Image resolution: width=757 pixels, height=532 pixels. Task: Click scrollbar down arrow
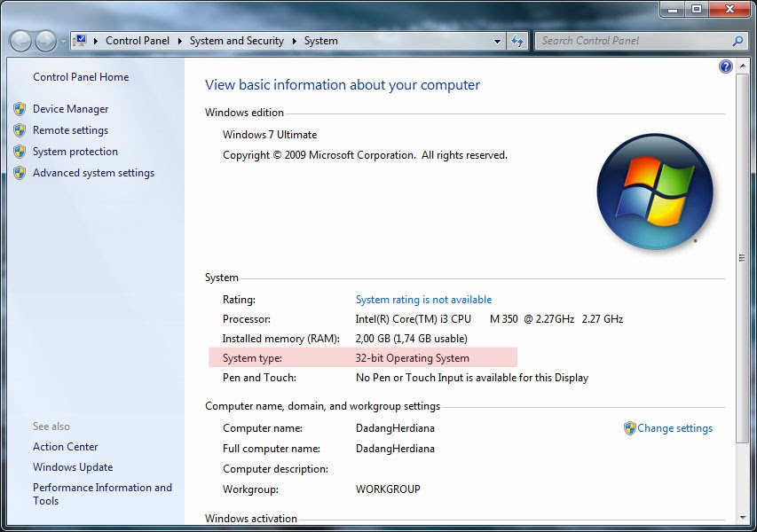point(742,518)
